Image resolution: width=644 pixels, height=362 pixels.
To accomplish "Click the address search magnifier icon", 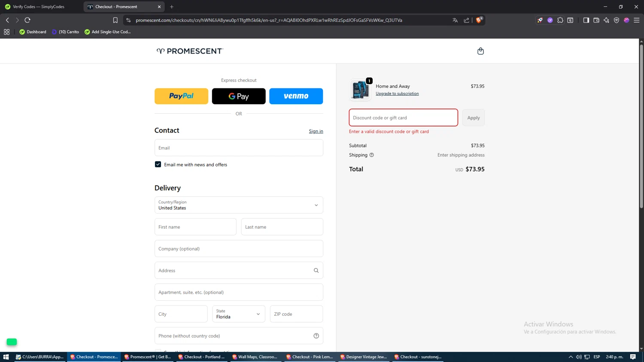I will (x=316, y=271).
